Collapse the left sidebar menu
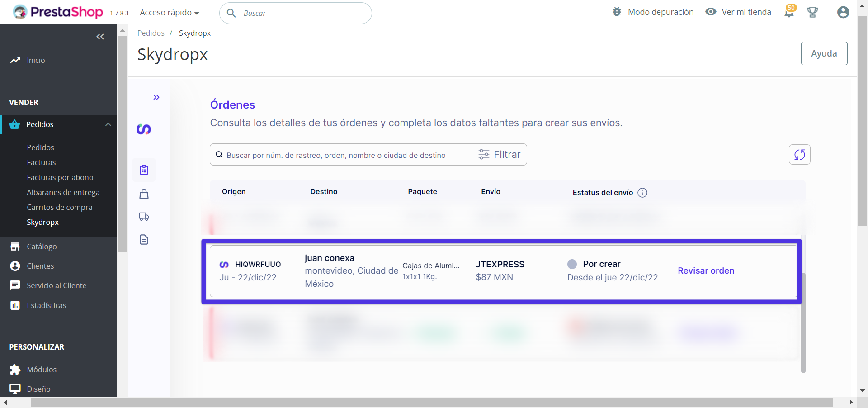The image size is (868, 408). 100,37
